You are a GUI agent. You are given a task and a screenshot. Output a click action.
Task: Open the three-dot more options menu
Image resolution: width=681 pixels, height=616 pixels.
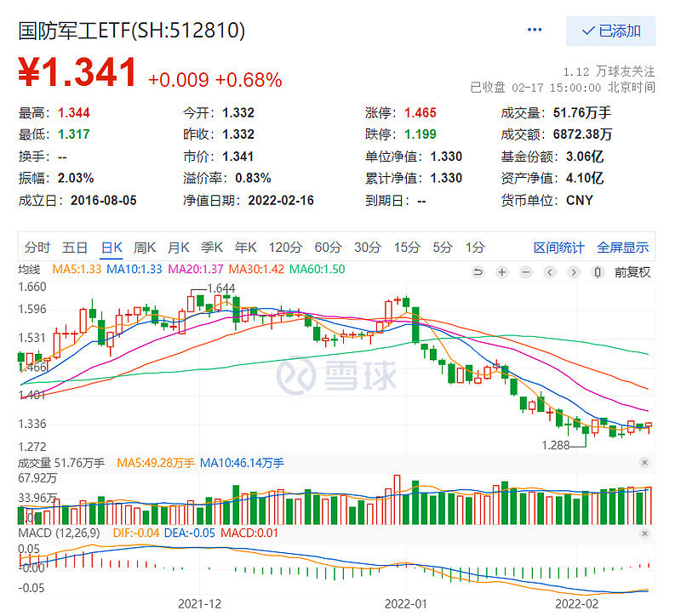tap(535, 30)
